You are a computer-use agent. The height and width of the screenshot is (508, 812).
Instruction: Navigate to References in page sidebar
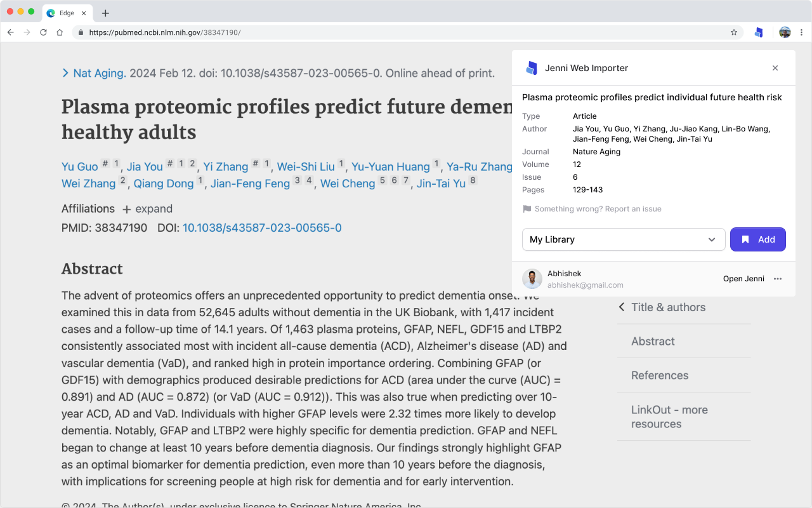tap(660, 375)
